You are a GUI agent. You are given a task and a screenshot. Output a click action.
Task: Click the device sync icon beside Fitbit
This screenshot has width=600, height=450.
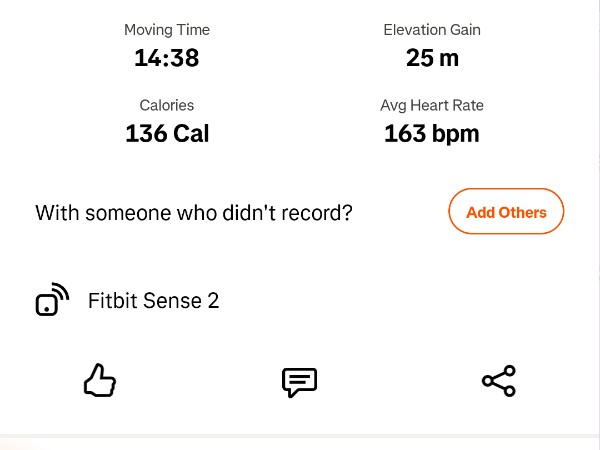(52, 300)
